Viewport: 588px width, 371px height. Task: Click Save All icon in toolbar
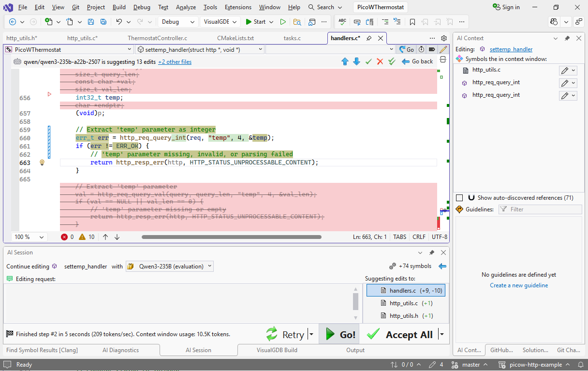point(103,22)
